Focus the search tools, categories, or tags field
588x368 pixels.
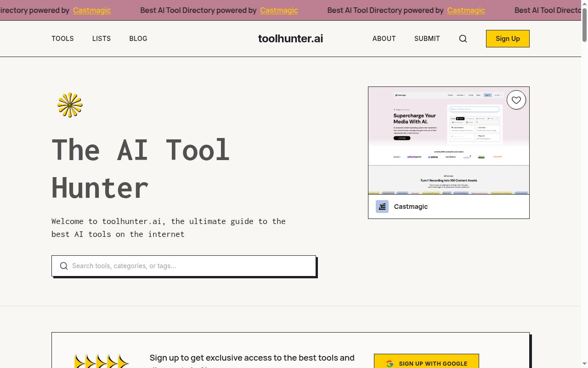pyautogui.click(x=184, y=266)
